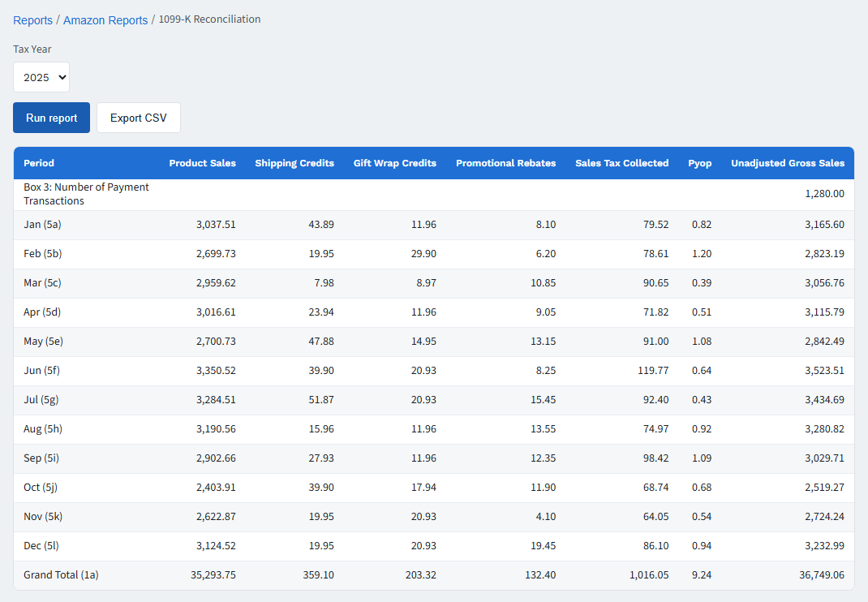Click Feb gross sales 2,823.19

pos(824,254)
